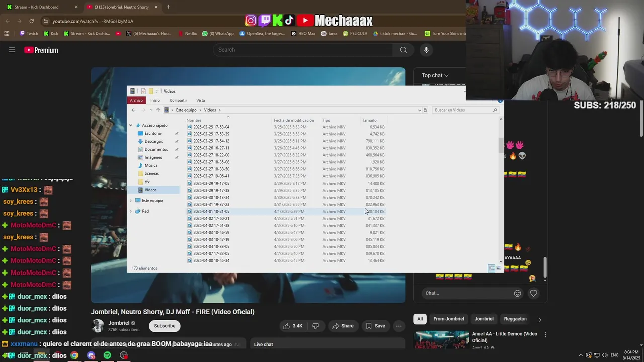The height and width of the screenshot is (362, 644).
Task: Open the Top chat dropdown
Action: 435,75
